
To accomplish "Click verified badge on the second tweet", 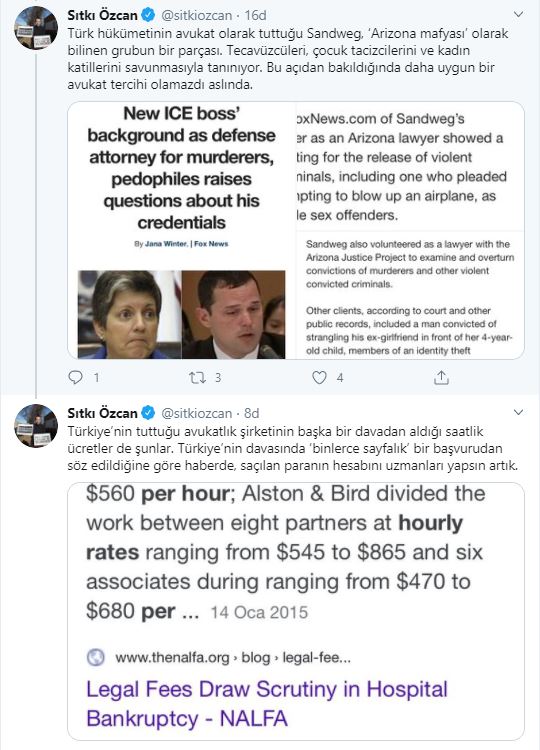I will coord(149,413).
